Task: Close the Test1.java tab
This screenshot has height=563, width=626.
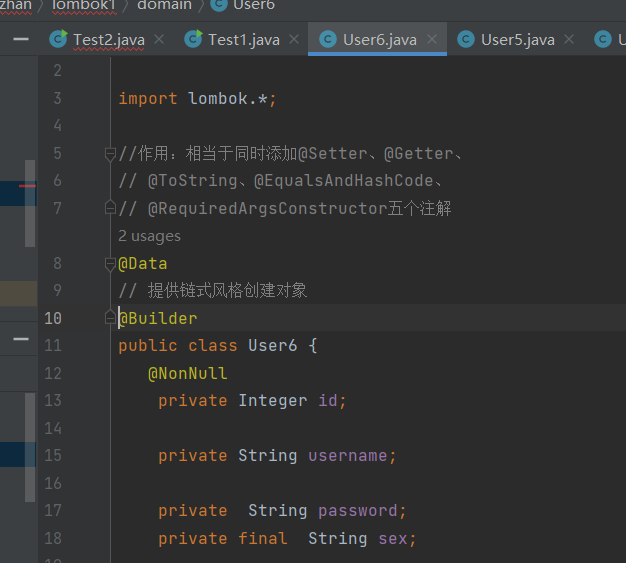Action: (x=294, y=39)
